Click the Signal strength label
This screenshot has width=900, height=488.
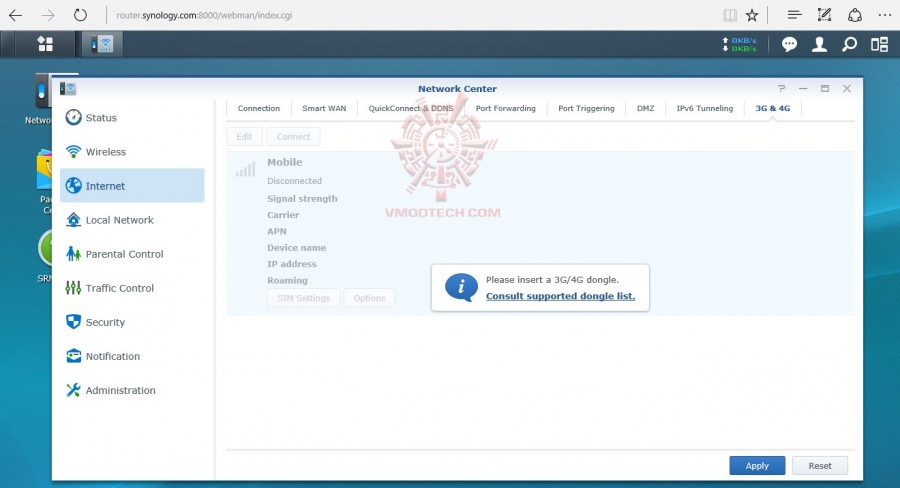(302, 199)
